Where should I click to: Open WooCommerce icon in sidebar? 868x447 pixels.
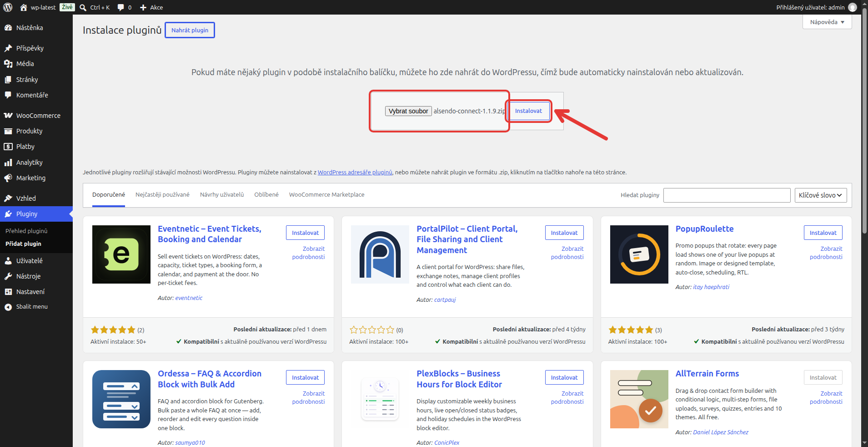[x=8, y=116]
